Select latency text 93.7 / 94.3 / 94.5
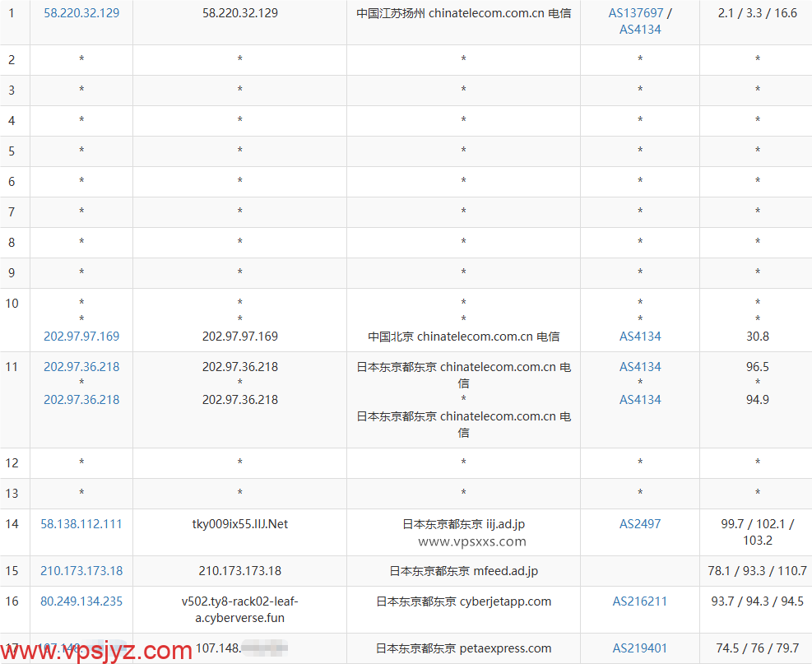Viewport: 812px width, 664px height. pyautogui.click(x=757, y=601)
